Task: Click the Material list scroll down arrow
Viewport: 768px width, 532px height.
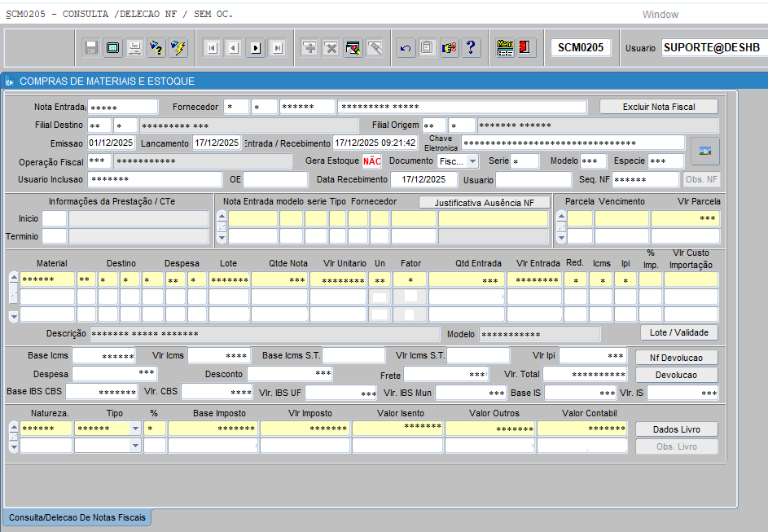Action: pyautogui.click(x=13, y=315)
